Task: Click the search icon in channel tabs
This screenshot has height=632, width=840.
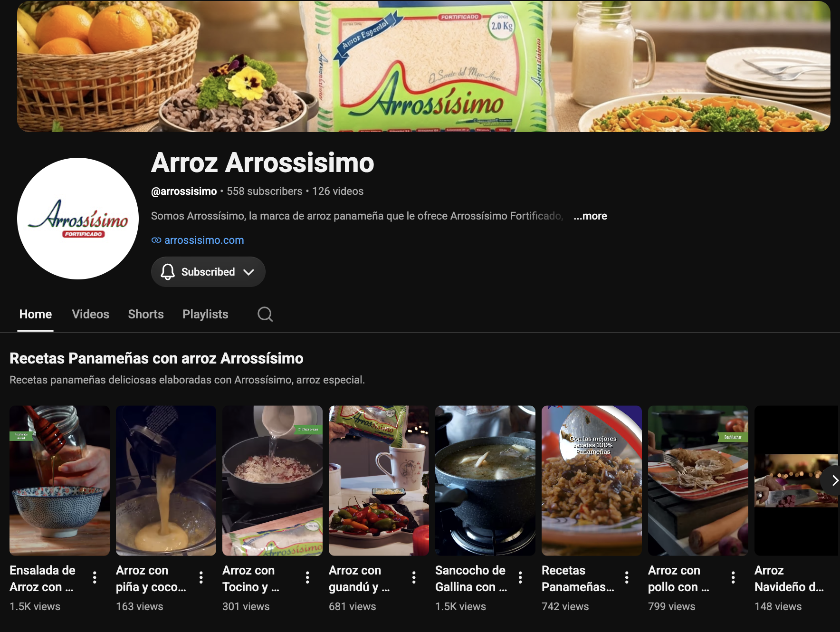Action: pyautogui.click(x=265, y=314)
